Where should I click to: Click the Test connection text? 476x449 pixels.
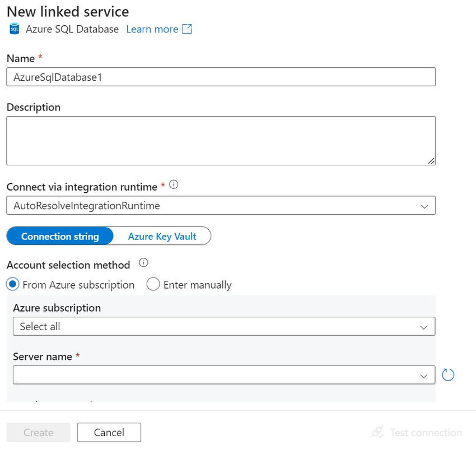(x=426, y=432)
